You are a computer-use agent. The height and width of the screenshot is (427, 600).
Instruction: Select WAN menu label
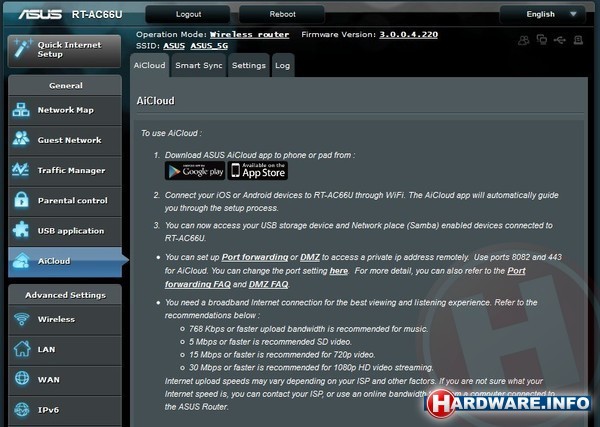pos(49,380)
